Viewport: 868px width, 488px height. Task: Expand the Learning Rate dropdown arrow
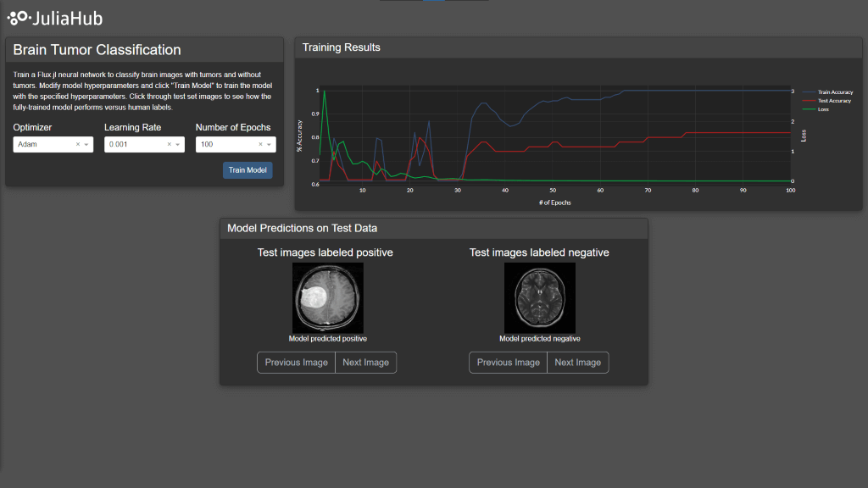click(x=178, y=145)
